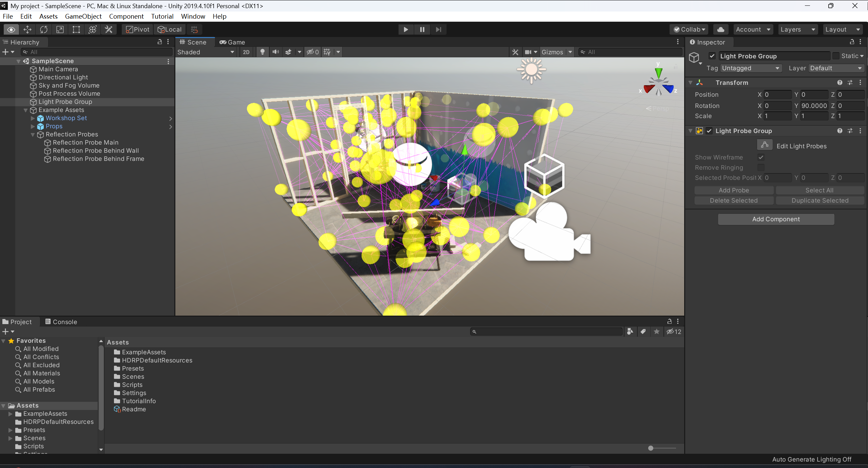Open the Layers dropdown
This screenshot has width=868, height=468.
pos(797,30)
